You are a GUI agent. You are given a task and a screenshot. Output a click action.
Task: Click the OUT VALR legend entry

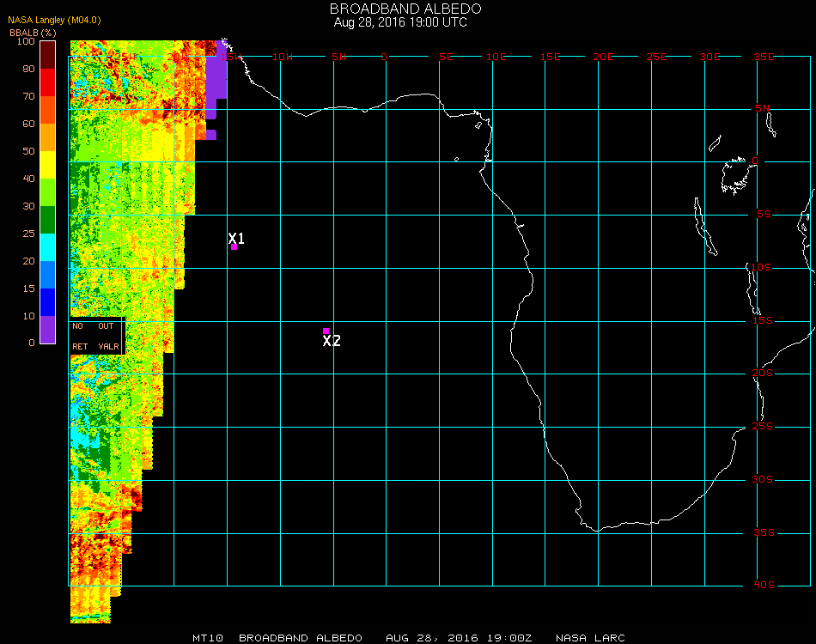(x=108, y=337)
